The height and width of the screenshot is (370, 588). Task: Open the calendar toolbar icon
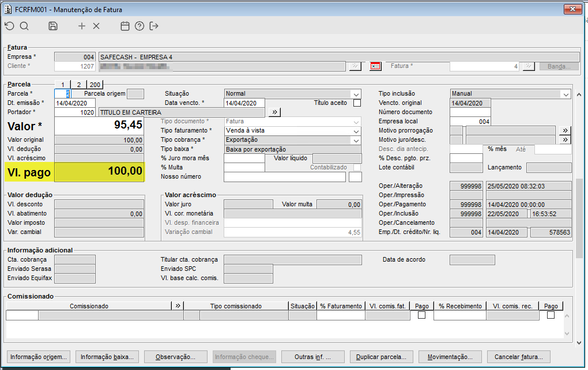point(125,26)
